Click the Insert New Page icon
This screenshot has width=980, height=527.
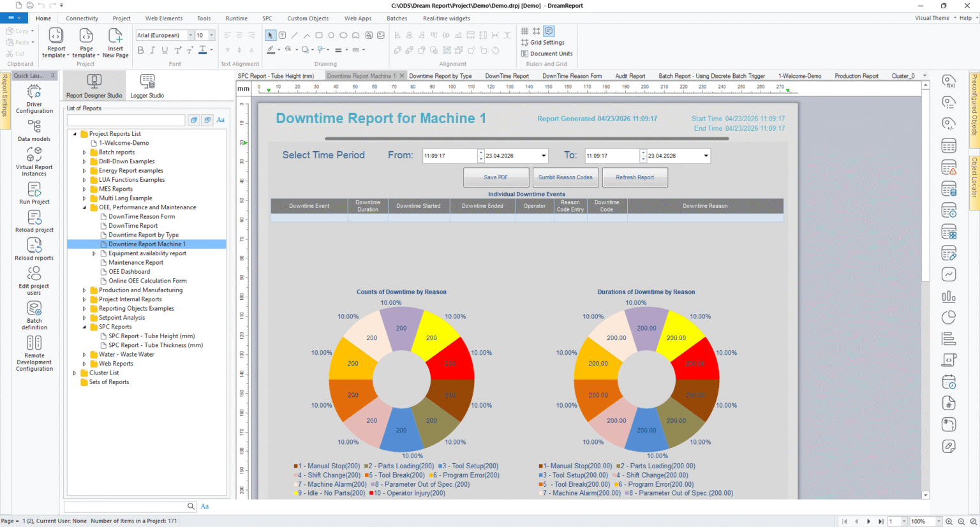115,43
